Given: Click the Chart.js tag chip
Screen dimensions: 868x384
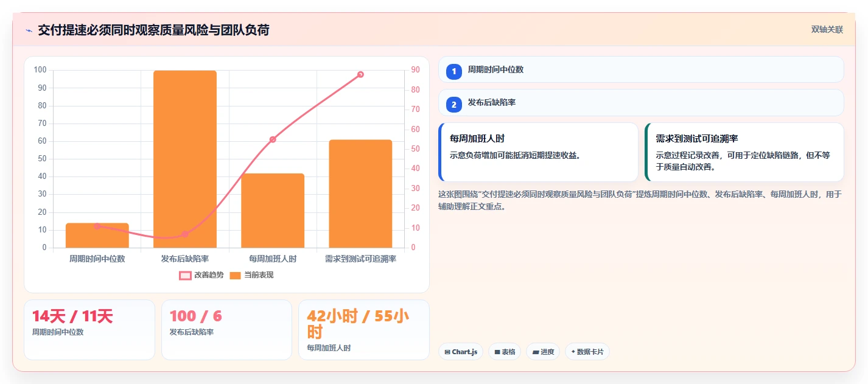Looking at the screenshot, I should click(461, 352).
